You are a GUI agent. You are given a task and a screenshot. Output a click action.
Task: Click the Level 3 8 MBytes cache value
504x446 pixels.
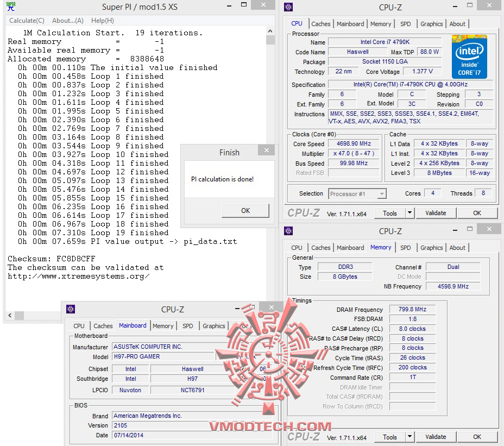[439, 173]
